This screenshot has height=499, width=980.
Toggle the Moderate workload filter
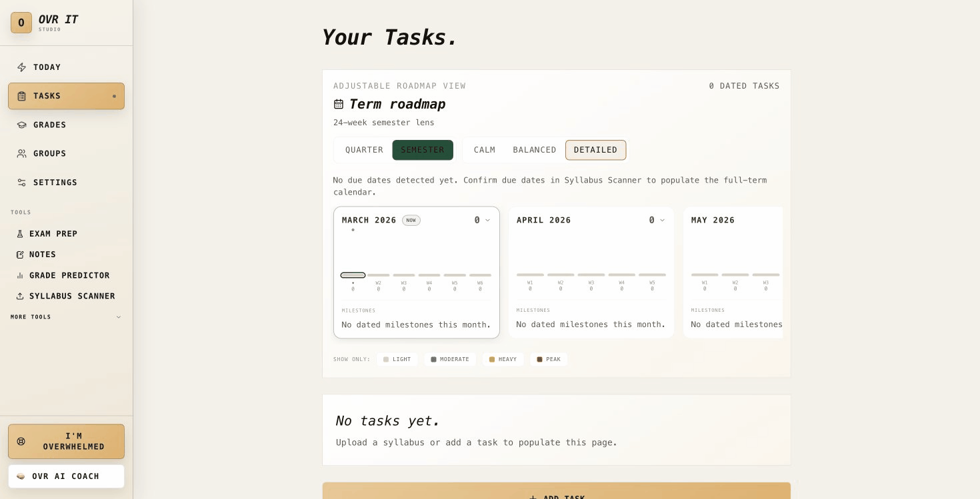click(450, 359)
